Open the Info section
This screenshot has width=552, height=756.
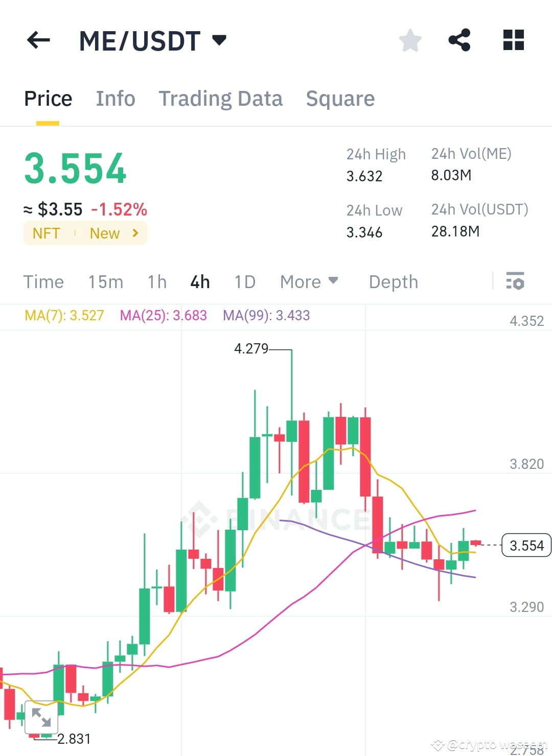pyautogui.click(x=115, y=98)
